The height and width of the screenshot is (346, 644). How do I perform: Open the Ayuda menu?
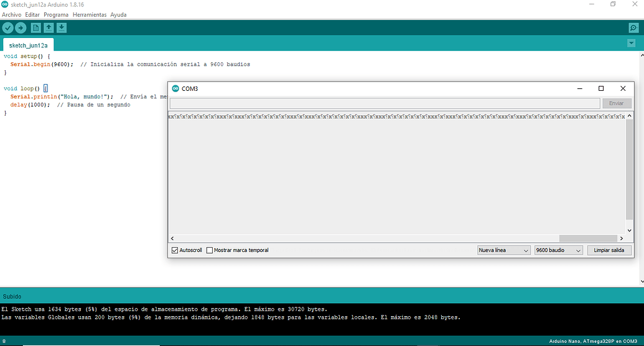click(x=118, y=15)
